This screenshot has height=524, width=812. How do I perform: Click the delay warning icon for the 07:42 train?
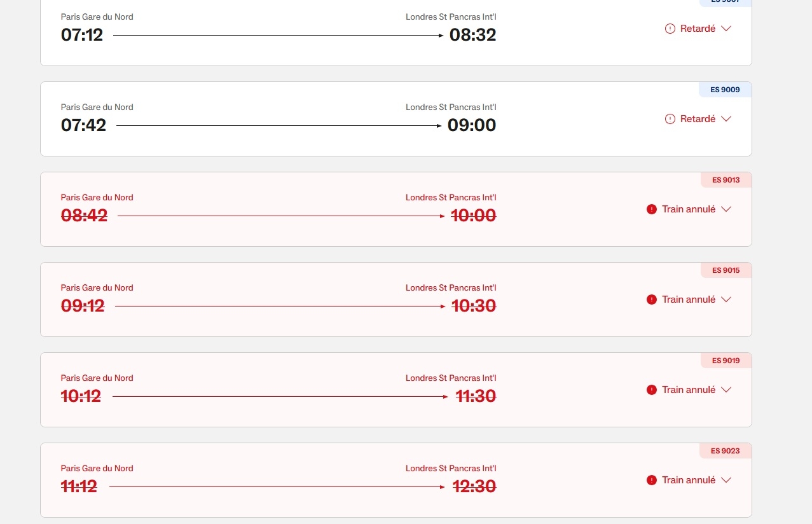[670, 119]
